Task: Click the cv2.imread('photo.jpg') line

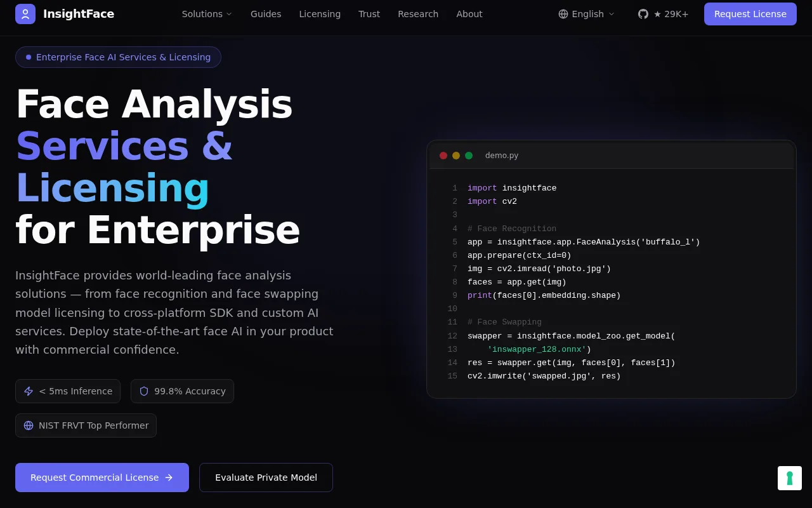Action: pos(539,269)
